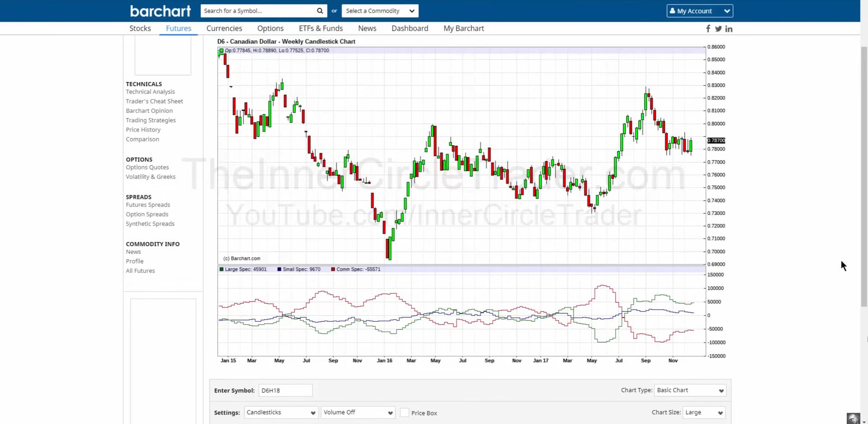Open the ETFs & Funds menu
The image size is (868, 424).
pos(321,28)
